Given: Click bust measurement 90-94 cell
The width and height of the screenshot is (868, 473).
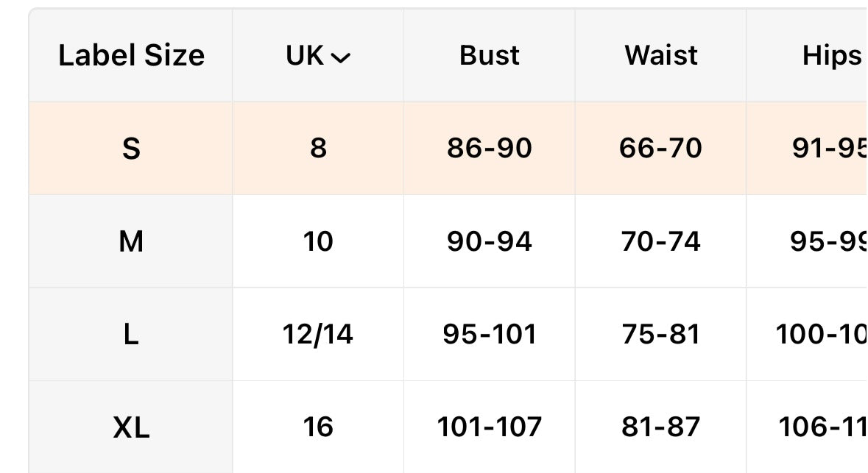Looking at the screenshot, I should point(490,241).
